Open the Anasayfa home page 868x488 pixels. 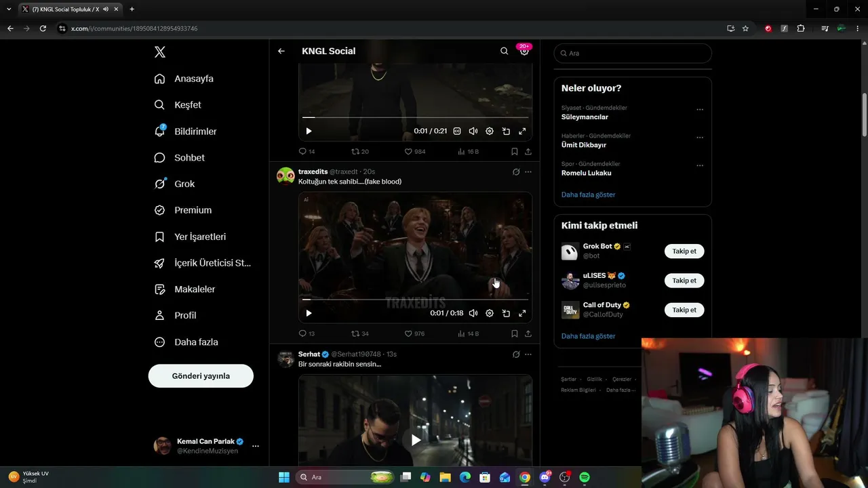pos(184,79)
